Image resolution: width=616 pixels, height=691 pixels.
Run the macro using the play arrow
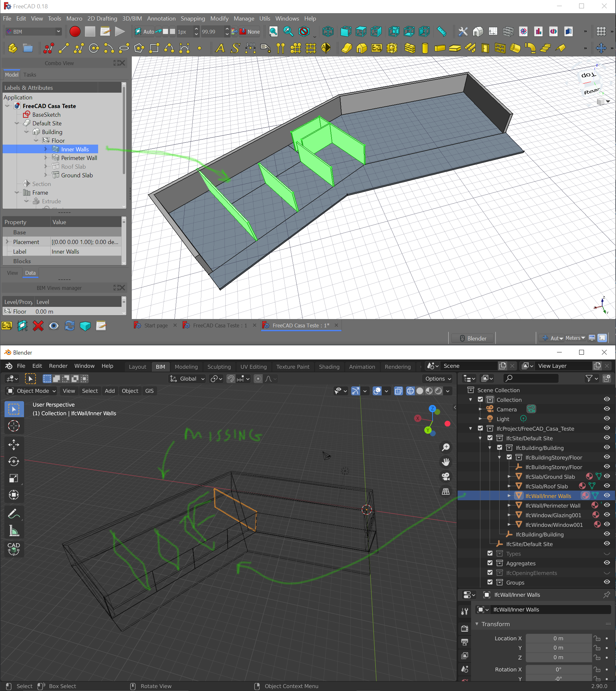tap(120, 31)
